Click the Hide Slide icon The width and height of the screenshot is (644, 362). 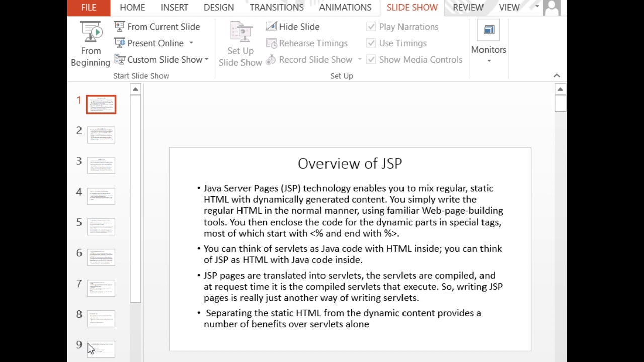click(271, 26)
